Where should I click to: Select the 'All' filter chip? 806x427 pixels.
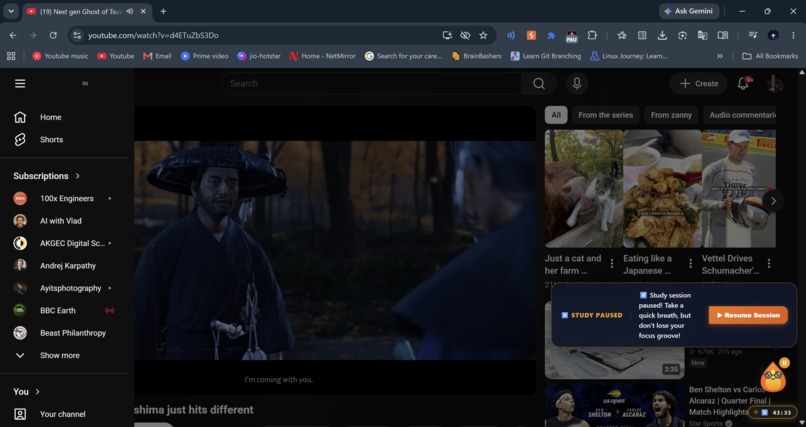pyautogui.click(x=556, y=115)
